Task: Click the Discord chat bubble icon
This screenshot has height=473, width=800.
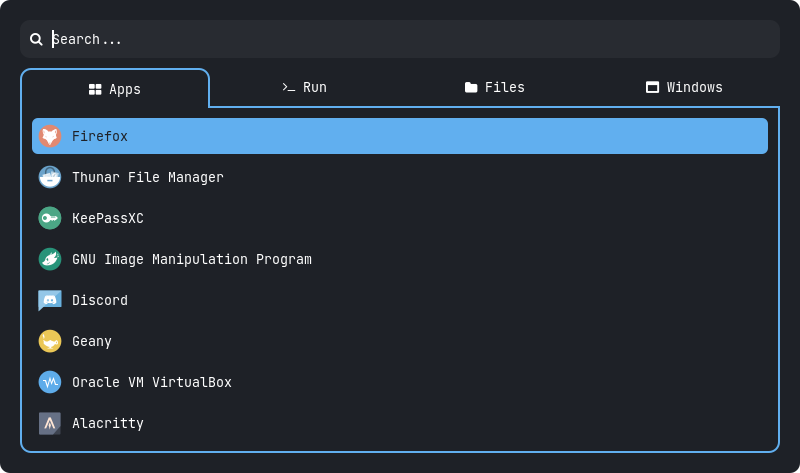Action: [x=50, y=300]
